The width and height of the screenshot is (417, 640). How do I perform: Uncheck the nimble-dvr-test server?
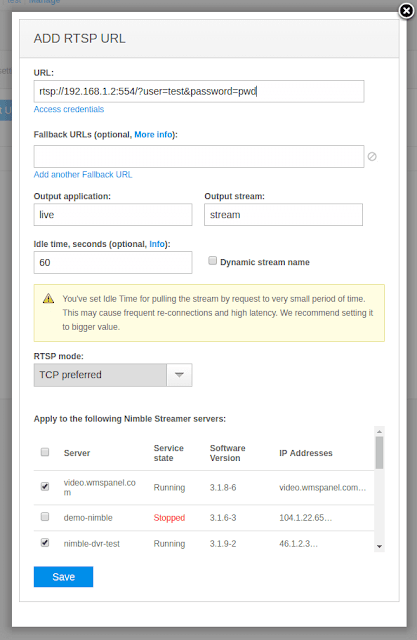tap(45, 542)
